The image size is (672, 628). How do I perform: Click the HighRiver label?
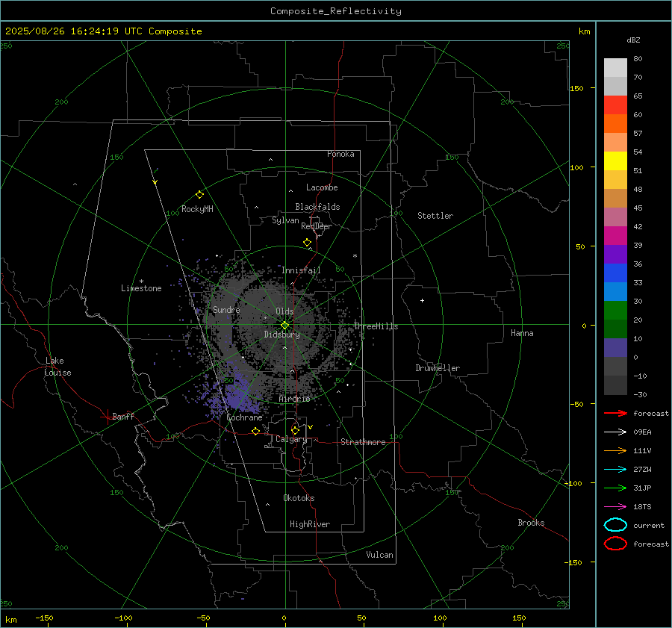tap(310, 524)
